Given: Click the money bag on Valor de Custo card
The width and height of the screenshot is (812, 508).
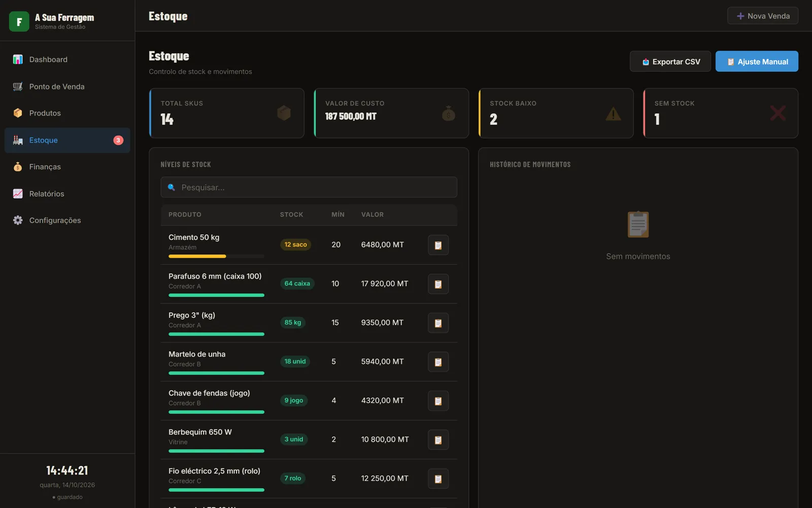Looking at the screenshot, I should 449,113.
